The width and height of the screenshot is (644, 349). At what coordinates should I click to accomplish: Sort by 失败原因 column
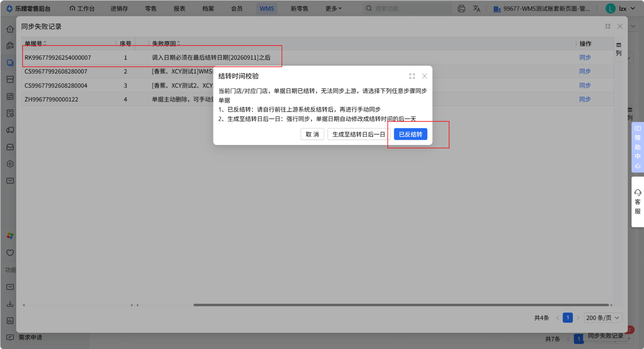point(179,43)
